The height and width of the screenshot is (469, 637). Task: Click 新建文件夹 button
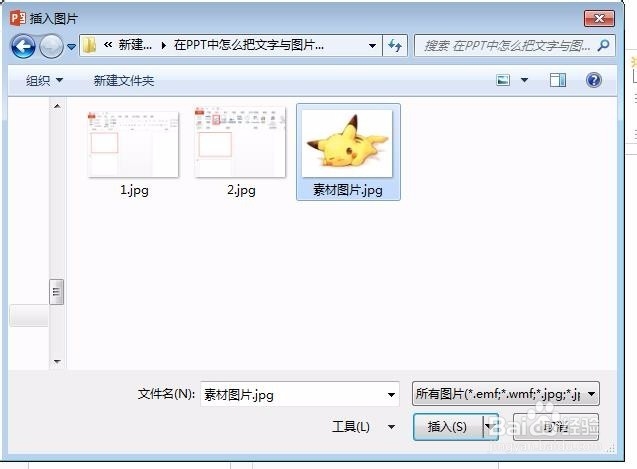124,80
